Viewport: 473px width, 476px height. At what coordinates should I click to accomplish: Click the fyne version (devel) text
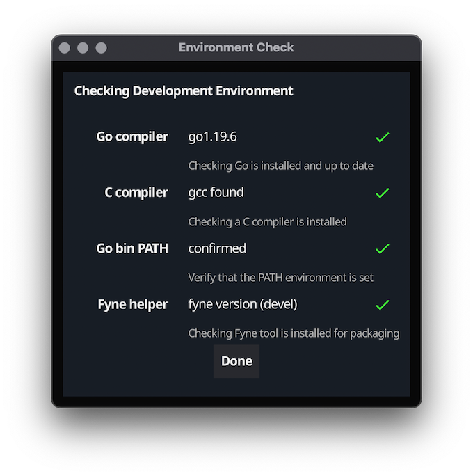(243, 305)
